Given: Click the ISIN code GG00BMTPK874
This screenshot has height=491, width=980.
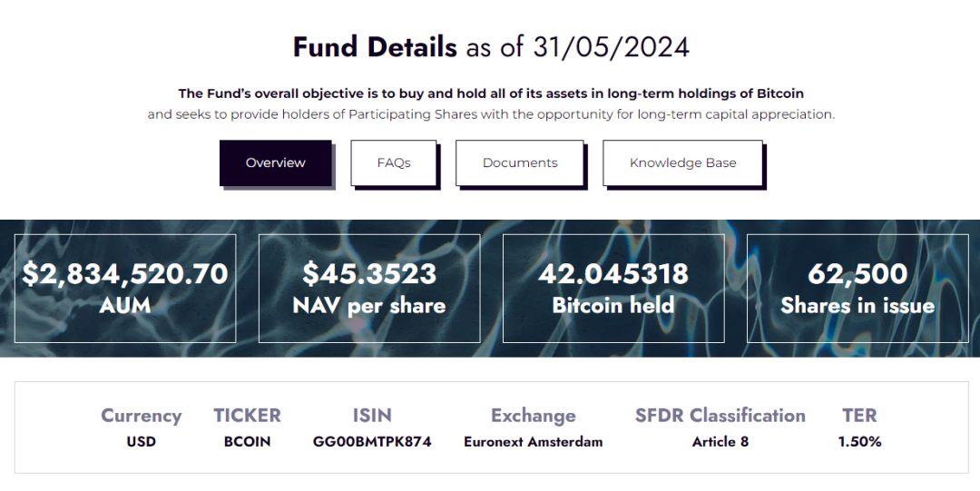Looking at the screenshot, I should [x=372, y=442].
